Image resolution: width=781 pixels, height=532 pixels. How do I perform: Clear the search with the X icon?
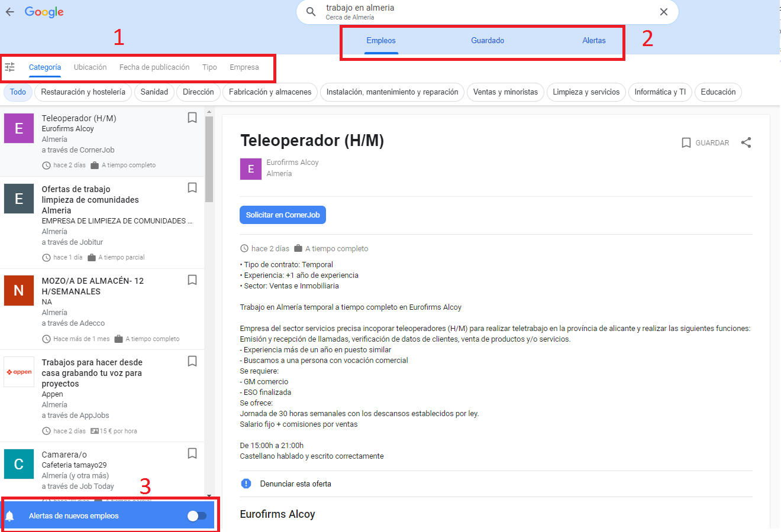[x=664, y=12]
